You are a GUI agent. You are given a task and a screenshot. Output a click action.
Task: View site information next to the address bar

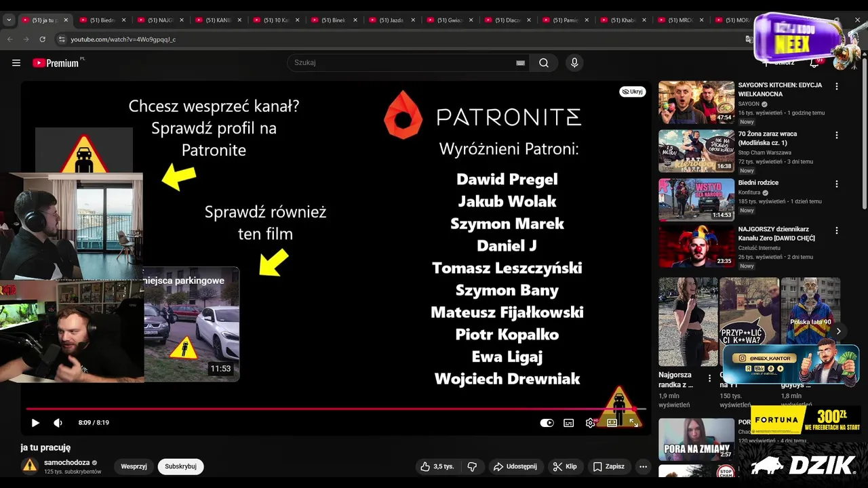point(62,39)
